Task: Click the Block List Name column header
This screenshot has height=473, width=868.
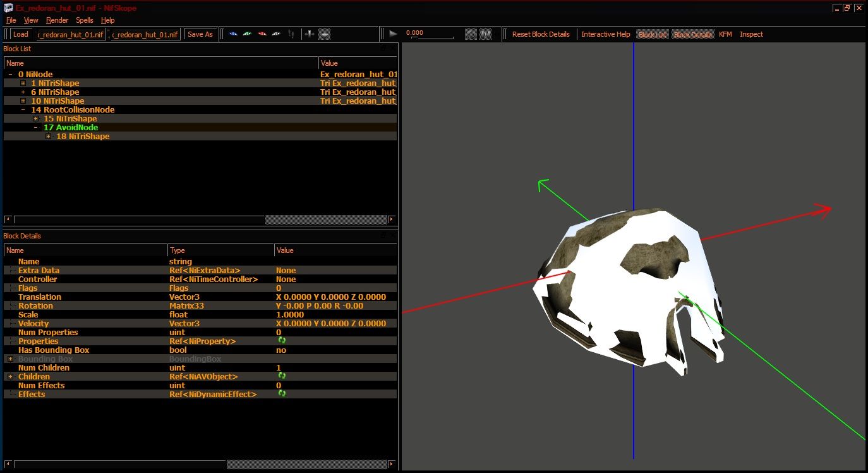Action: tap(161, 63)
